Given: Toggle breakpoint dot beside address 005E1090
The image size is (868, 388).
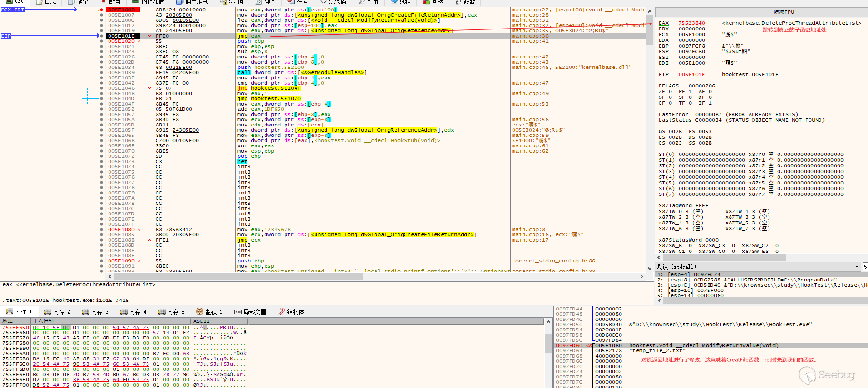Looking at the screenshot, I should click(101, 261).
